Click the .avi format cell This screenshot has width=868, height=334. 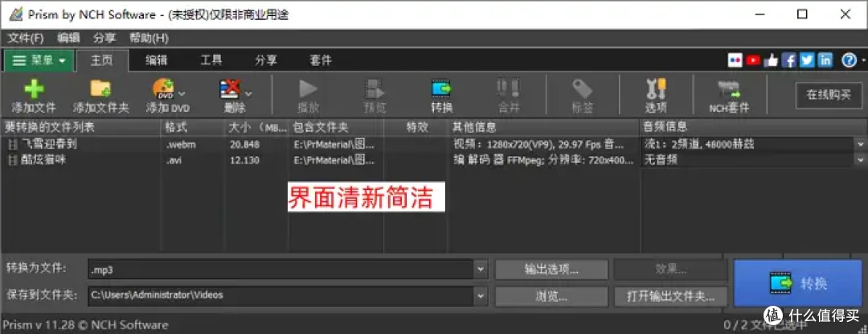[175, 161]
